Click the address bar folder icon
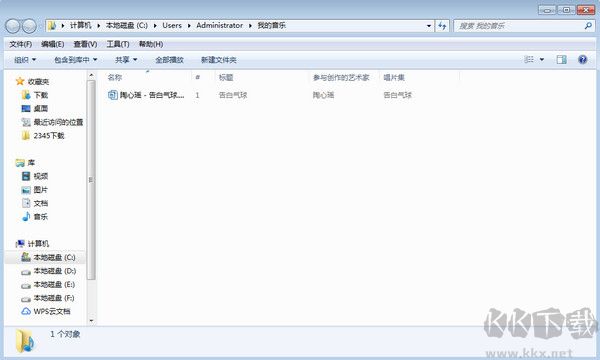 tap(52, 26)
